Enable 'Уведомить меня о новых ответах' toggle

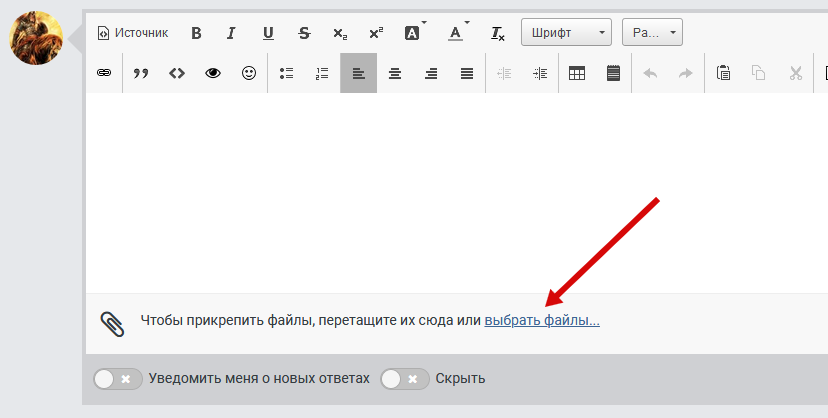click(x=117, y=379)
